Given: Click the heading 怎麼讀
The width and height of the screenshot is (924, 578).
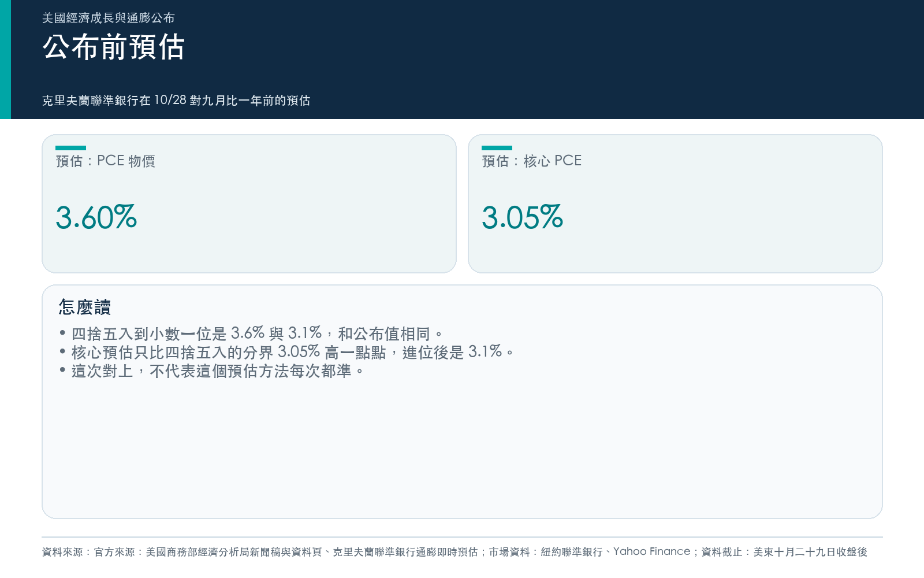Looking at the screenshot, I should point(85,307).
